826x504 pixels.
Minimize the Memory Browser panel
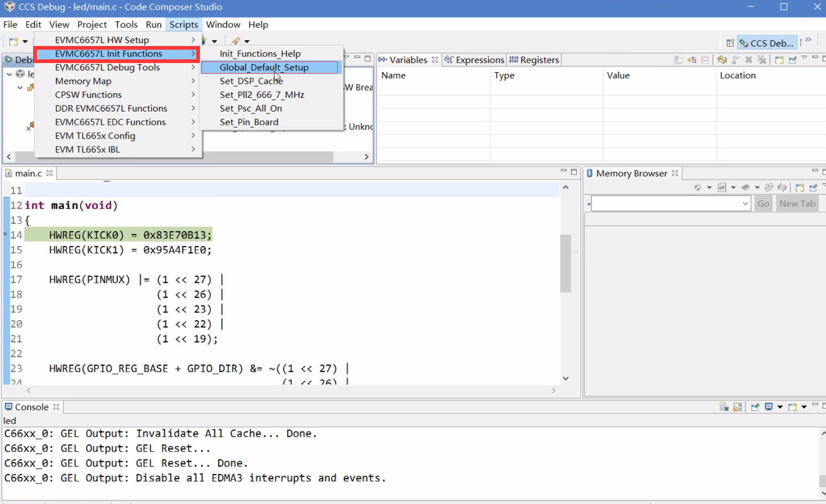click(814, 172)
